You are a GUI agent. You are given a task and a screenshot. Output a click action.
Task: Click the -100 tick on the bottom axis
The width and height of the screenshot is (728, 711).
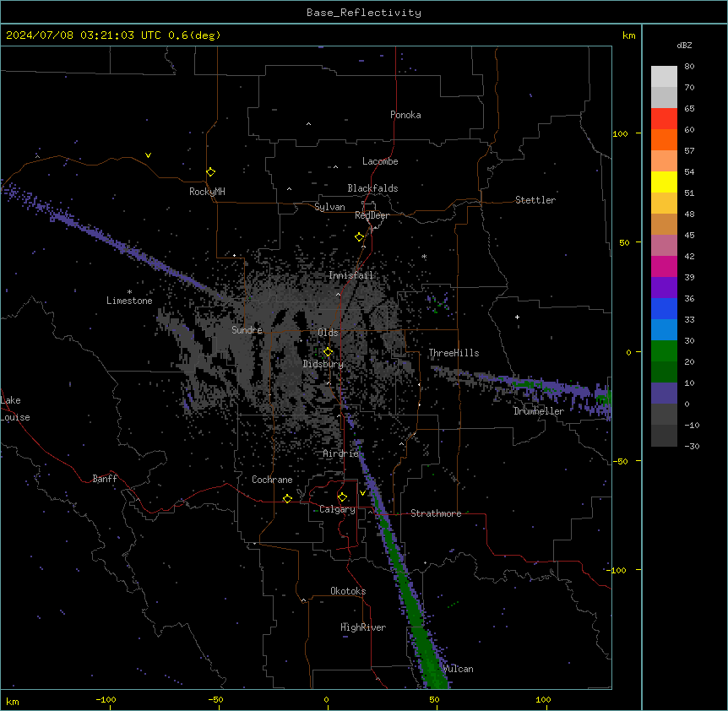pyautogui.click(x=106, y=699)
